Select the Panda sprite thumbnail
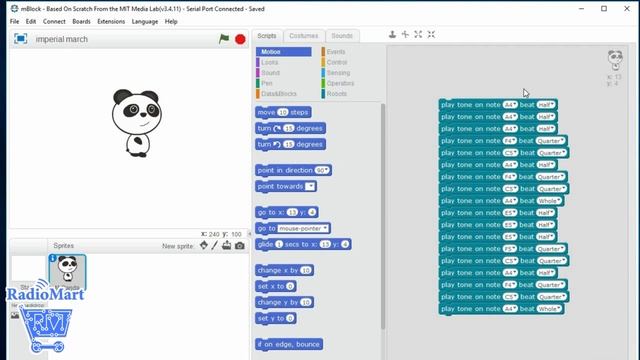Image resolution: width=640 pixels, height=360 pixels. tap(67, 272)
